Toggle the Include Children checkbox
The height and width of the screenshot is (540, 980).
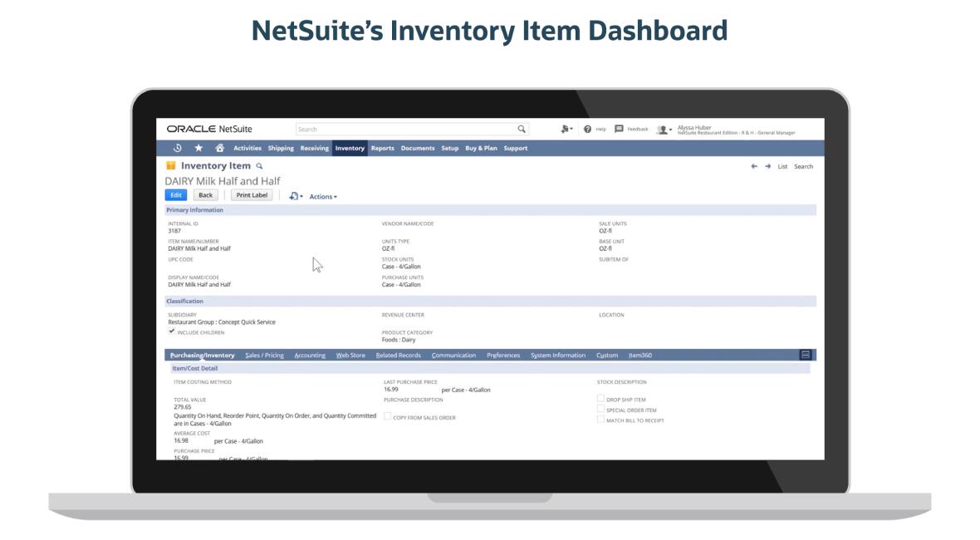coord(171,331)
